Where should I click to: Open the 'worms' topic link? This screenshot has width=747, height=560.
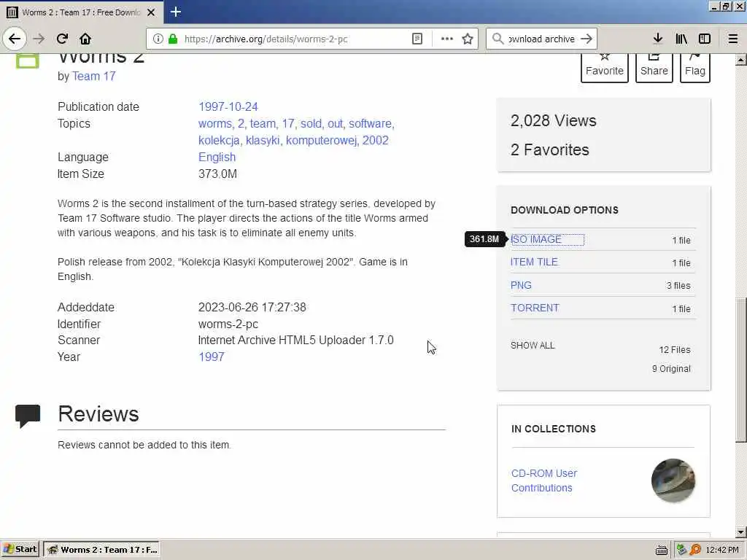[214, 123]
